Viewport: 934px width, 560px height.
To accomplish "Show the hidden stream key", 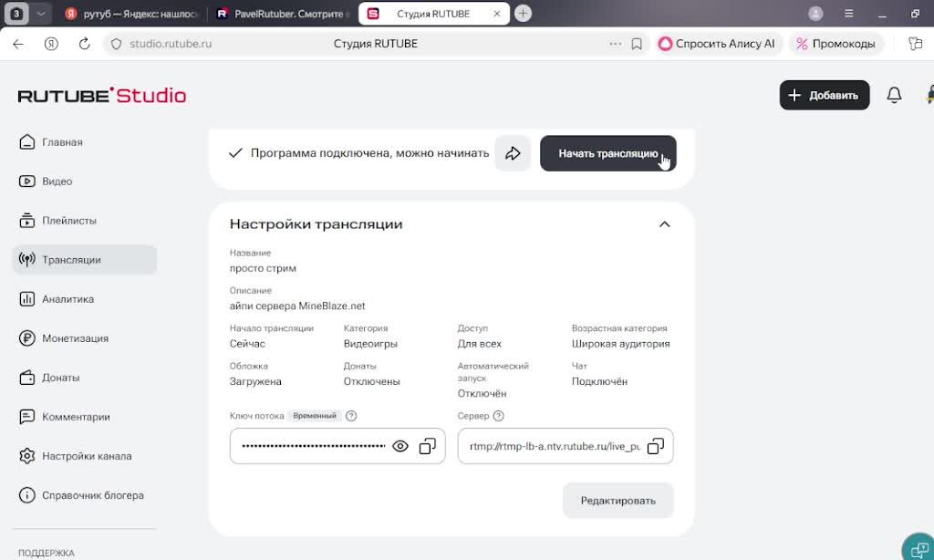I will click(x=400, y=446).
